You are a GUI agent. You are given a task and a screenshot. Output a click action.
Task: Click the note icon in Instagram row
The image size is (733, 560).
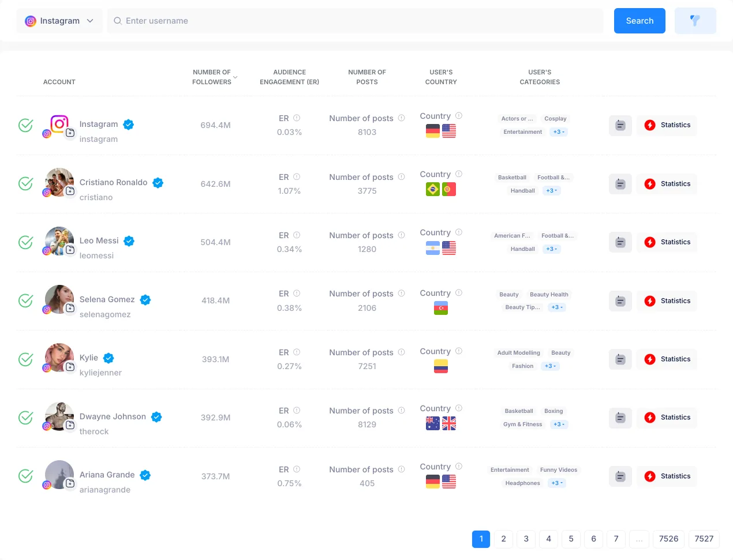point(620,125)
